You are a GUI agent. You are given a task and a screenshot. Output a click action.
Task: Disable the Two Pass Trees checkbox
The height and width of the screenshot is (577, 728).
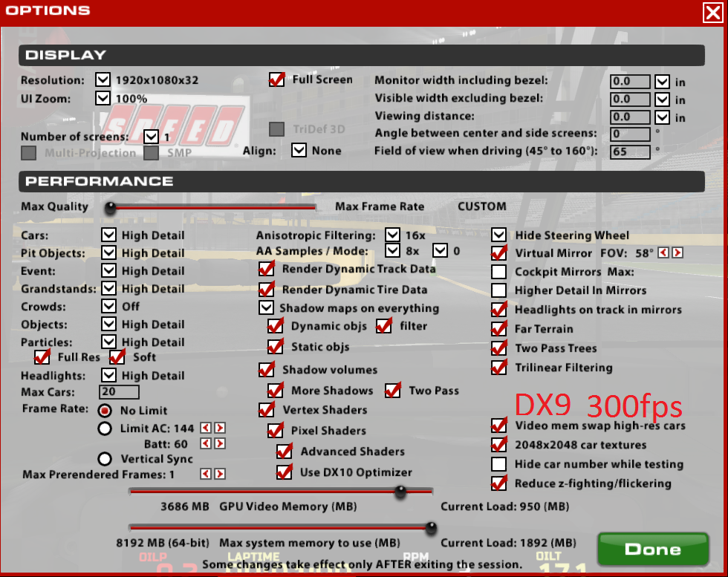499,348
